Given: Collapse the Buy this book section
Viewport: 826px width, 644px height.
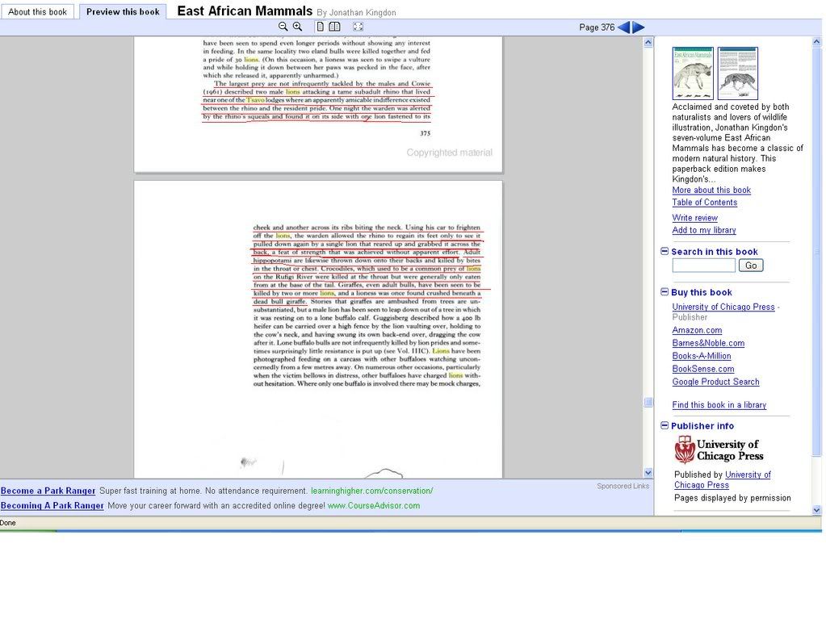Looking at the screenshot, I should click(x=665, y=292).
